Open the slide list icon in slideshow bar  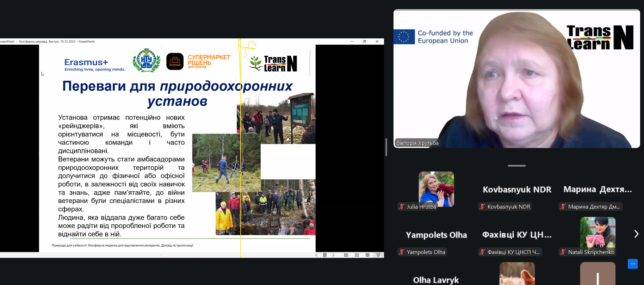[325, 255]
